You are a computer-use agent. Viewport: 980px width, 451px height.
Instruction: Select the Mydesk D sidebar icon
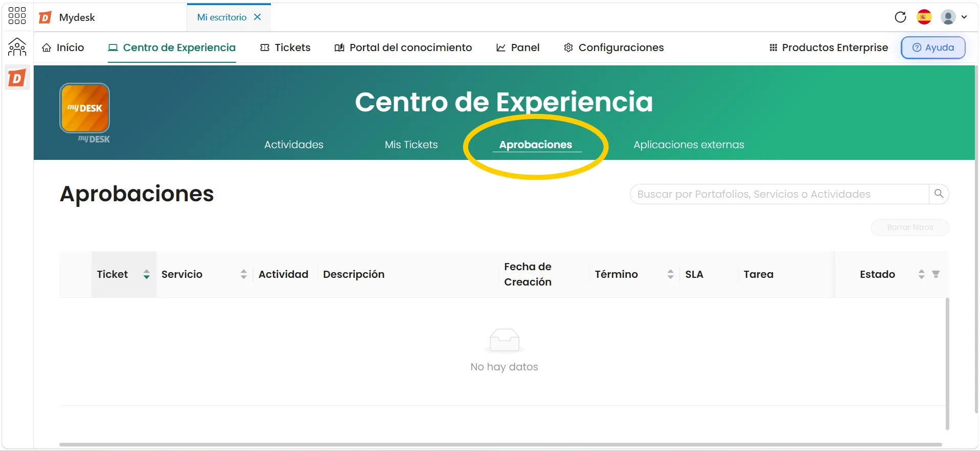pos(17,78)
